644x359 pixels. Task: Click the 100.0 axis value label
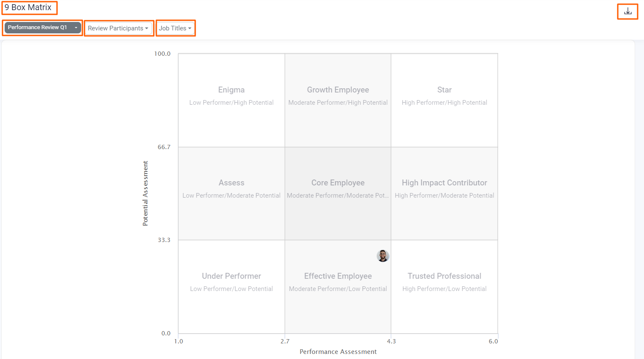[163, 54]
